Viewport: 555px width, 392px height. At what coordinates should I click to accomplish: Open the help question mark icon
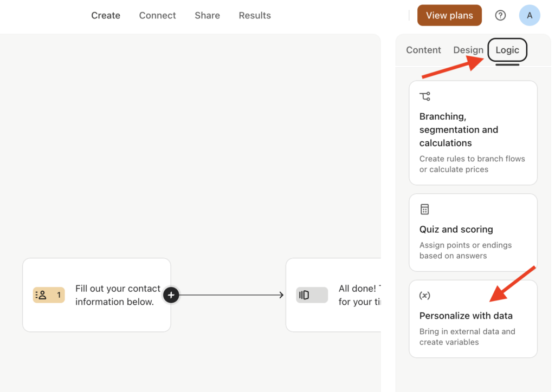(500, 15)
